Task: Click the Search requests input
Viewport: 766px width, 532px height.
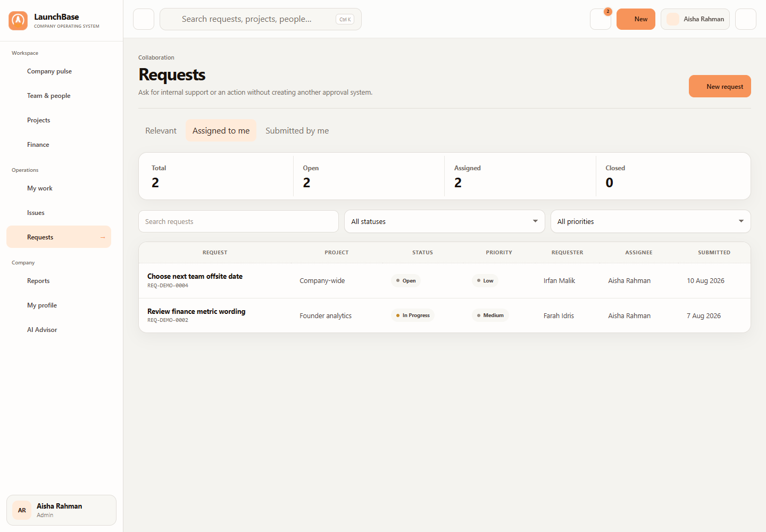Action: coord(238,221)
